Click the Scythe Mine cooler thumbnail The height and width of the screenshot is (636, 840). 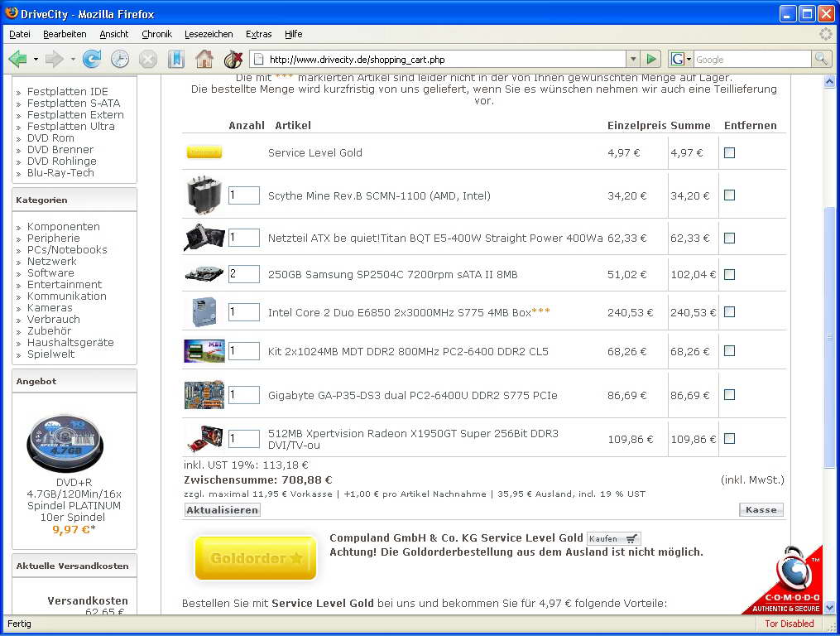pyautogui.click(x=204, y=195)
